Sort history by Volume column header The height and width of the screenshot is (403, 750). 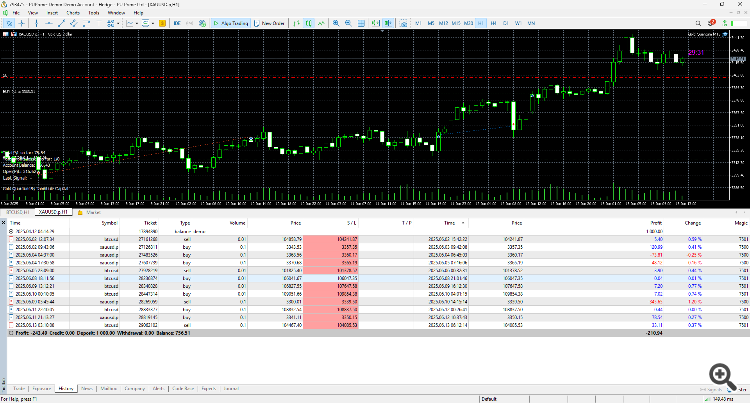(x=237, y=223)
